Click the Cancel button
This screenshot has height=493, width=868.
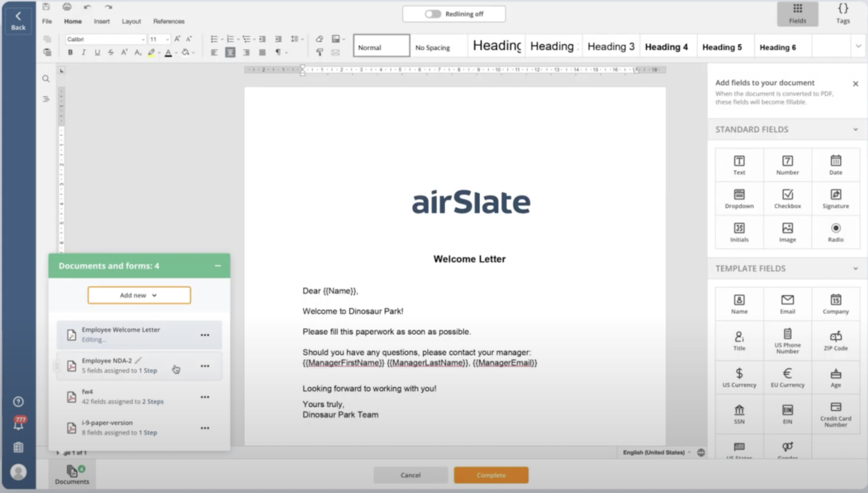point(411,475)
